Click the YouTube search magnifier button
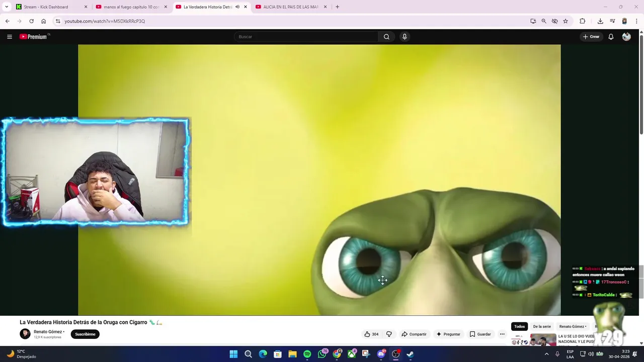Image resolution: width=644 pixels, height=362 pixels. pyautogui.click(x=386, y=37)
